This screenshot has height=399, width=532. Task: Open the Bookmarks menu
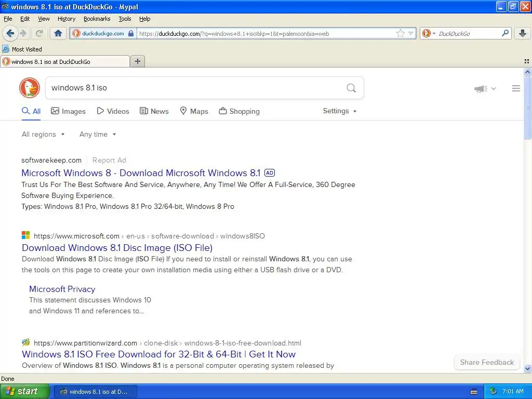tap(97, 19)
